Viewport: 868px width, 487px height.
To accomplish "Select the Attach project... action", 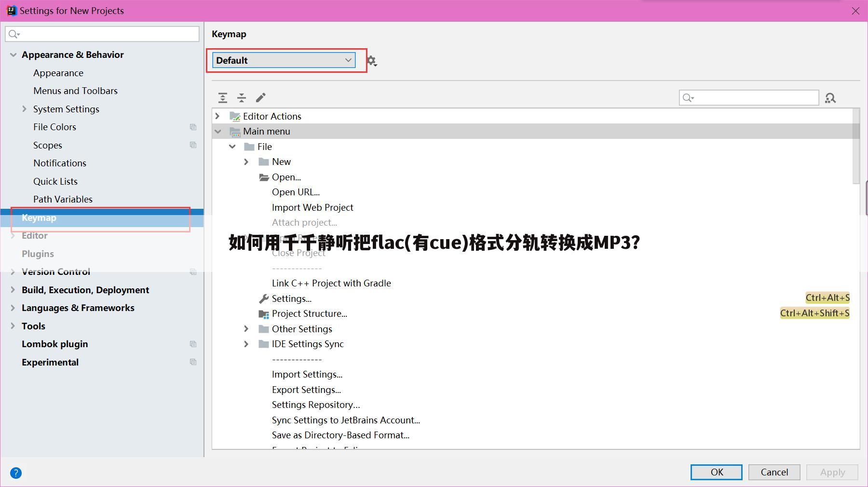I will pos(304,222).
